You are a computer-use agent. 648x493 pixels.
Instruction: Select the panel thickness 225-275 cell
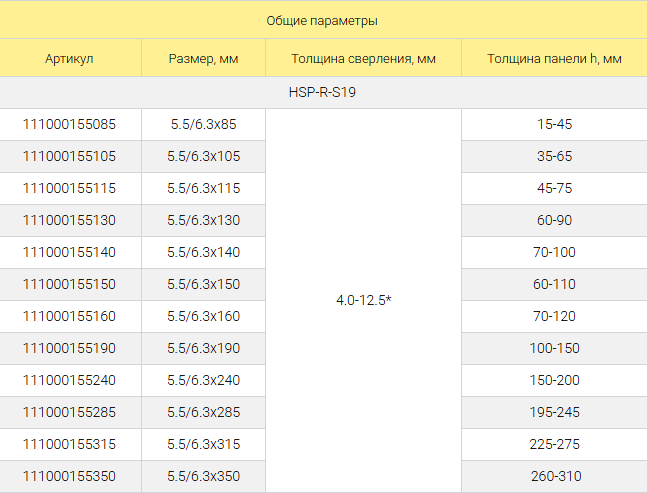click(x=554, y=444)
